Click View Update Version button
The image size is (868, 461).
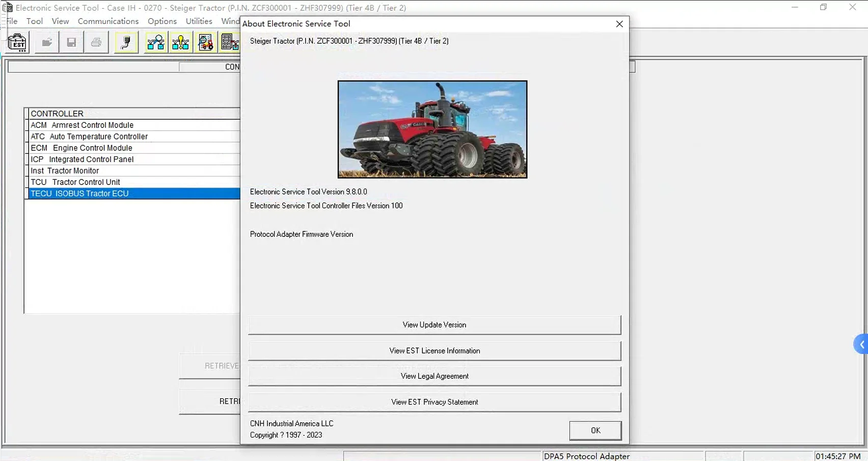pos(435,325)
